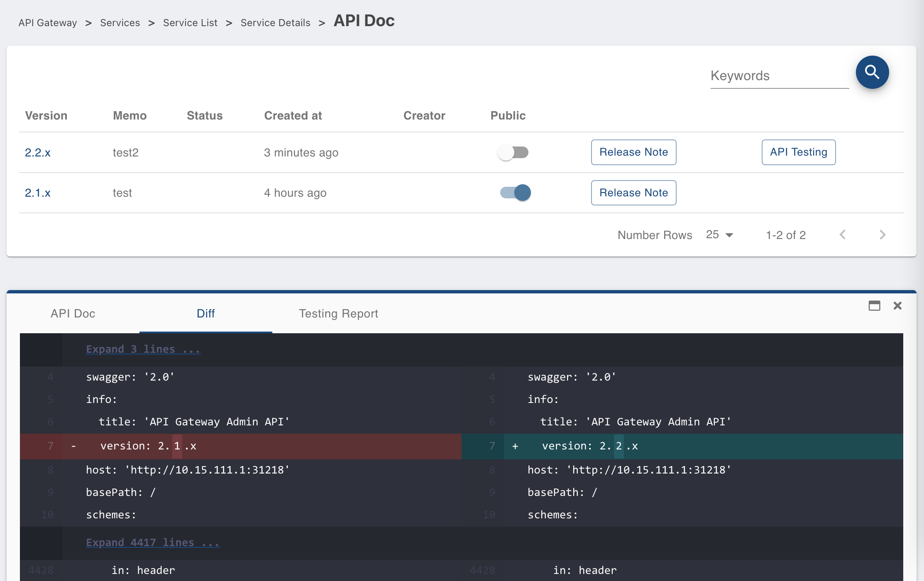Open the Number Rows 25 dropdown
Screen dimensions: 924x581
tap(720, 235)
